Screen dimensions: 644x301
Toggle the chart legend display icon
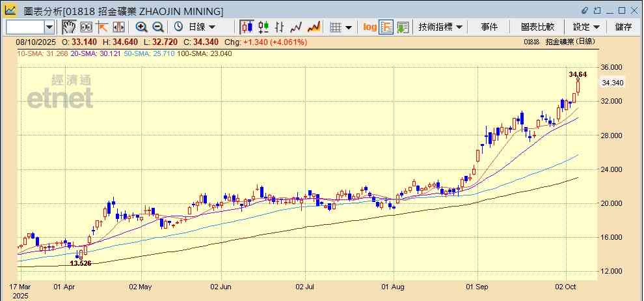386,27
